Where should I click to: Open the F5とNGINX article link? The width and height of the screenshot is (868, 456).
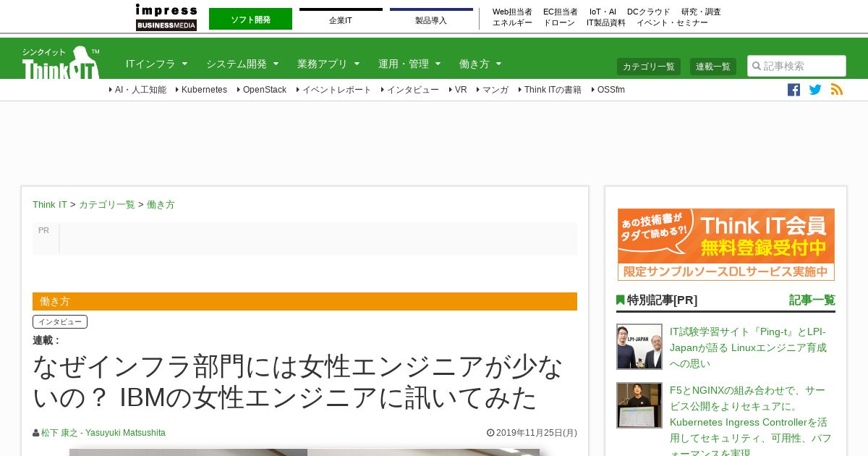point(751,422)
